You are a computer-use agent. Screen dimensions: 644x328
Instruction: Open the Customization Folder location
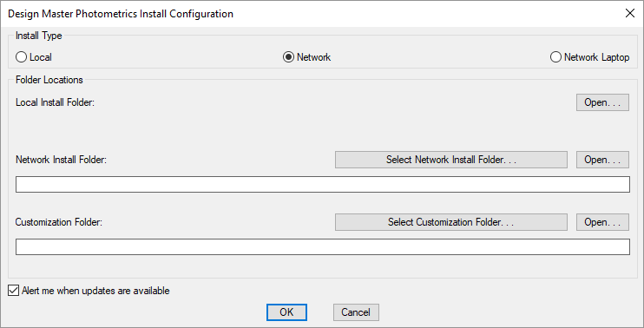[602, 222]
